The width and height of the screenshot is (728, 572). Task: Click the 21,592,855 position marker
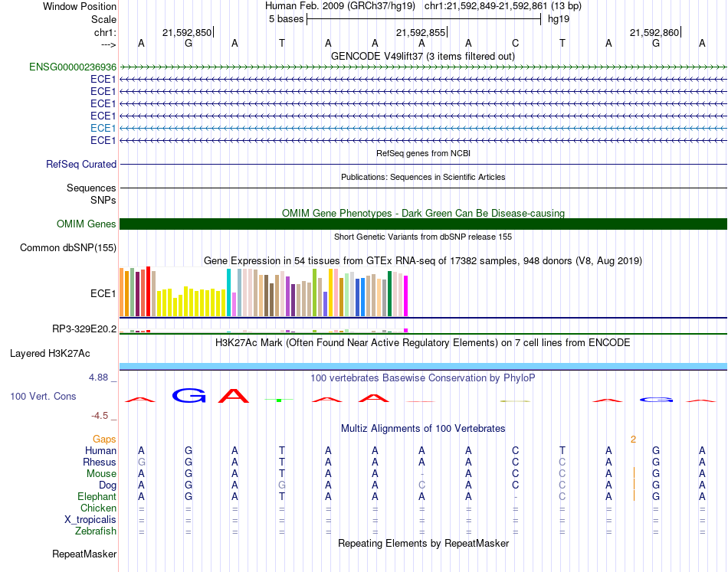[x=421, y=32]
